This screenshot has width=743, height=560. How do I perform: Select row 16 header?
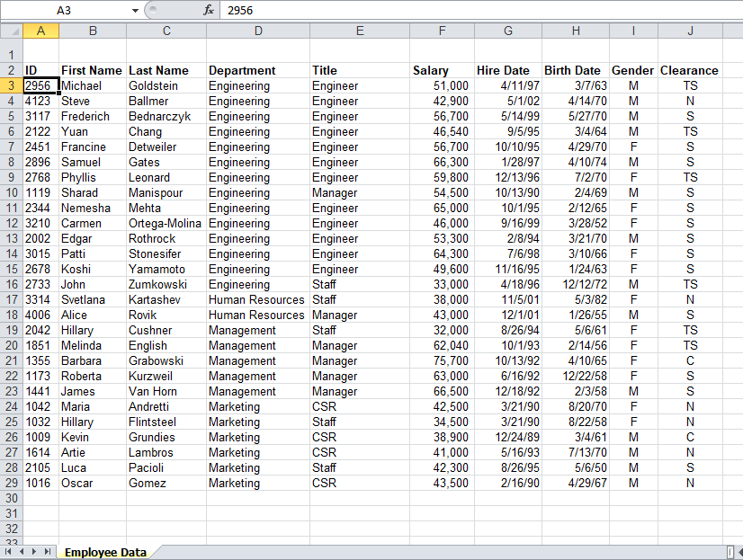(x=12, y=285)
